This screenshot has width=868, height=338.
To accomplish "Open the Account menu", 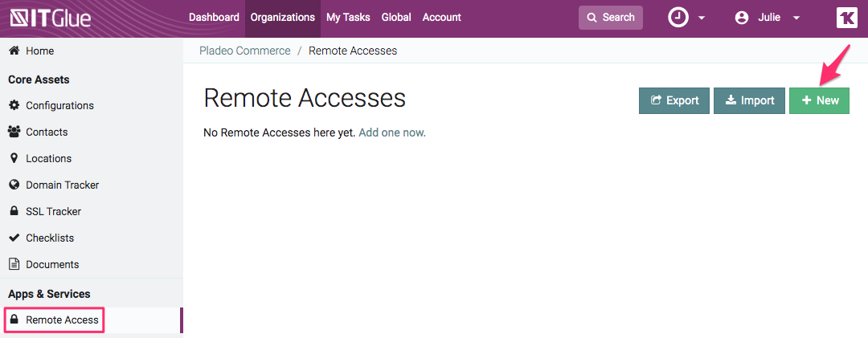I will pos(442,18).
